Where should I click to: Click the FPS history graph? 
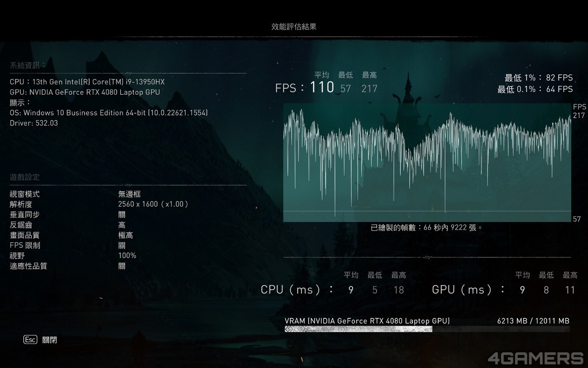point(427,162)
